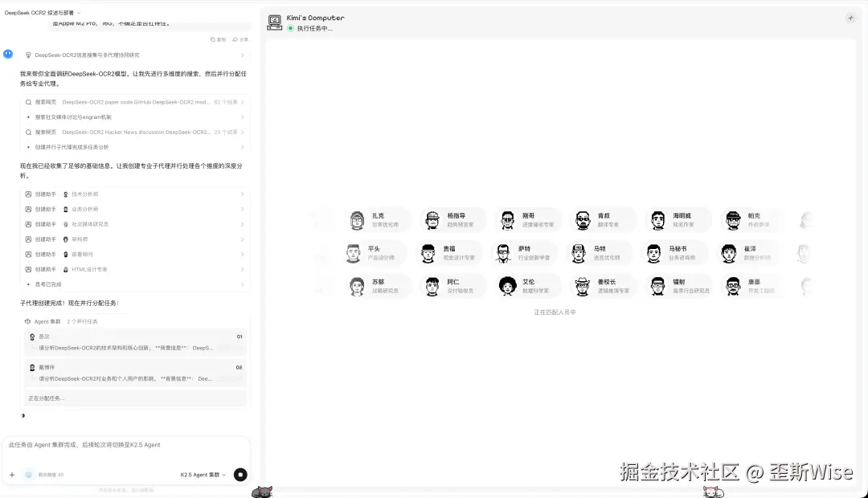Click the plus icon in the computer panel corner

[x=851, y=18]
